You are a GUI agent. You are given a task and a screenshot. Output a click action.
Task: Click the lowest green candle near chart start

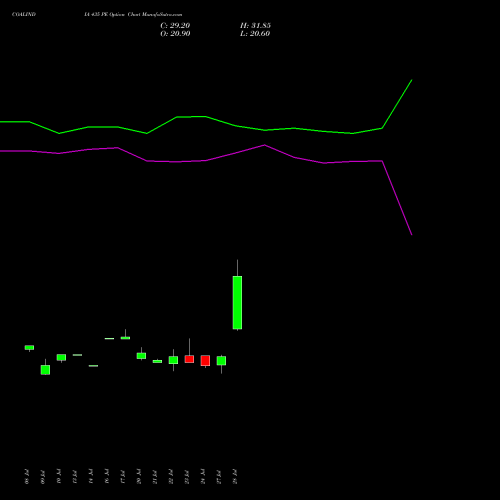[45, 370]
